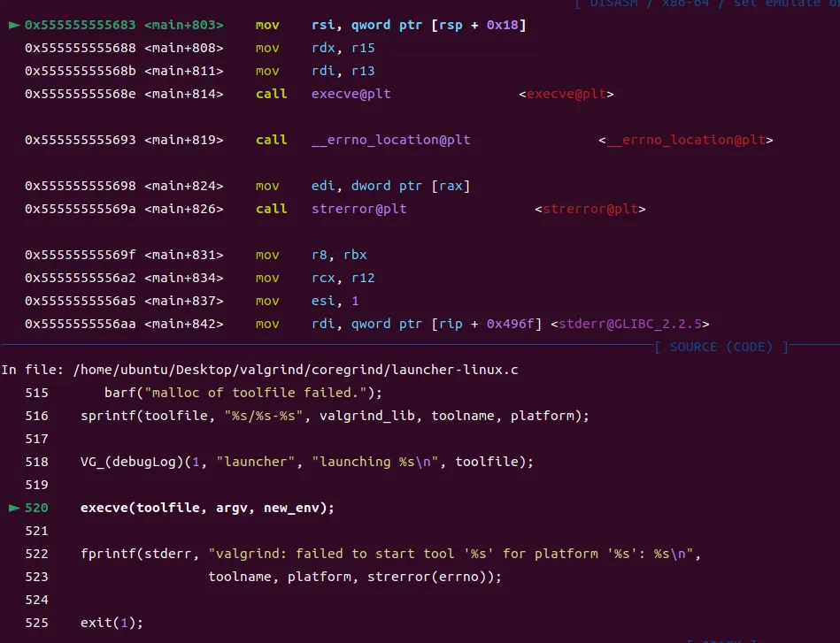Click source line number 516
This screenshot has width=840, height=643.
(x=37, y=416)
